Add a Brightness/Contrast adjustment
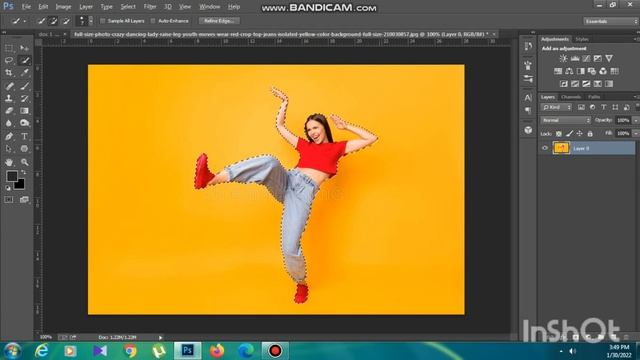This screenshot has width=640, height=360. tap(563, 58)
